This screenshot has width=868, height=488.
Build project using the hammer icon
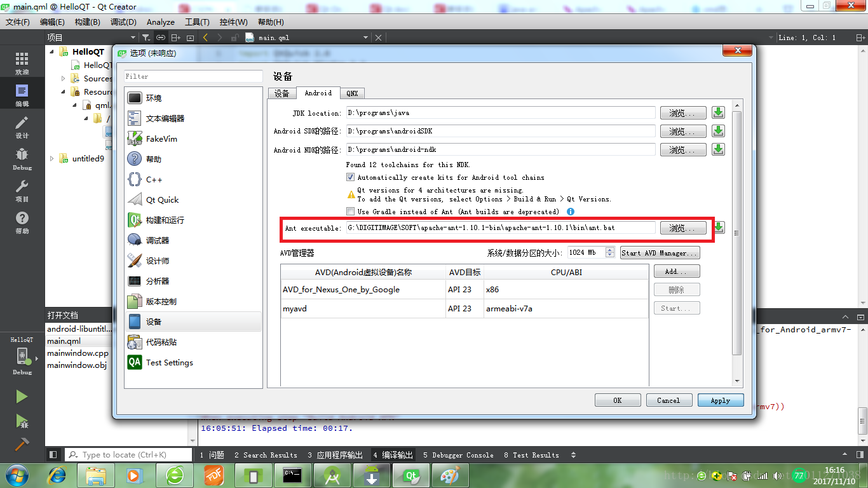(22, 444)
